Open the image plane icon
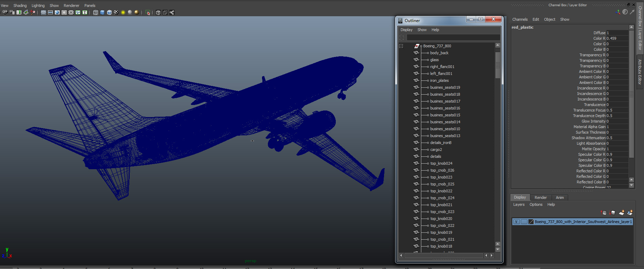 click(x=26, y=12)
